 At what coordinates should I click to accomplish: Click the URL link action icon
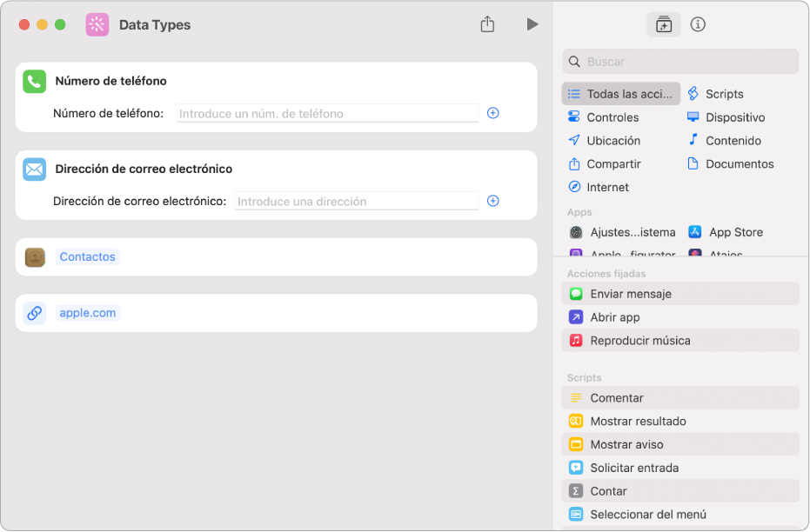[x=35, y=313]
